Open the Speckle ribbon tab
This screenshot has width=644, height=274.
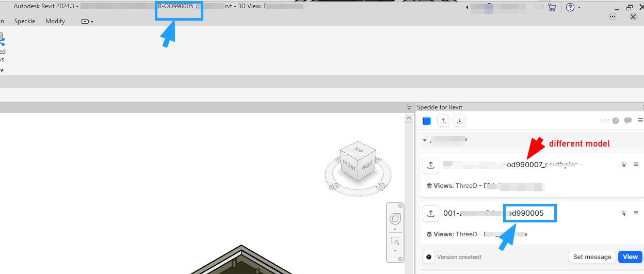(x=25, y=21)
